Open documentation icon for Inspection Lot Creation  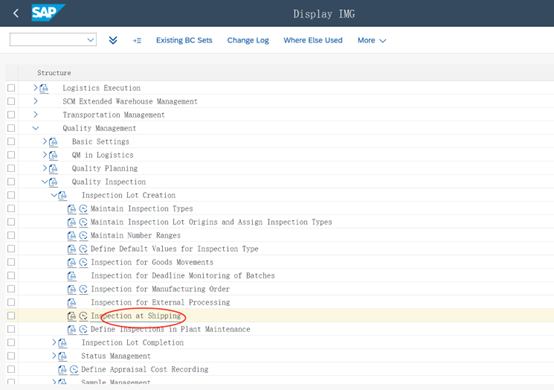[x=62, y=195]
